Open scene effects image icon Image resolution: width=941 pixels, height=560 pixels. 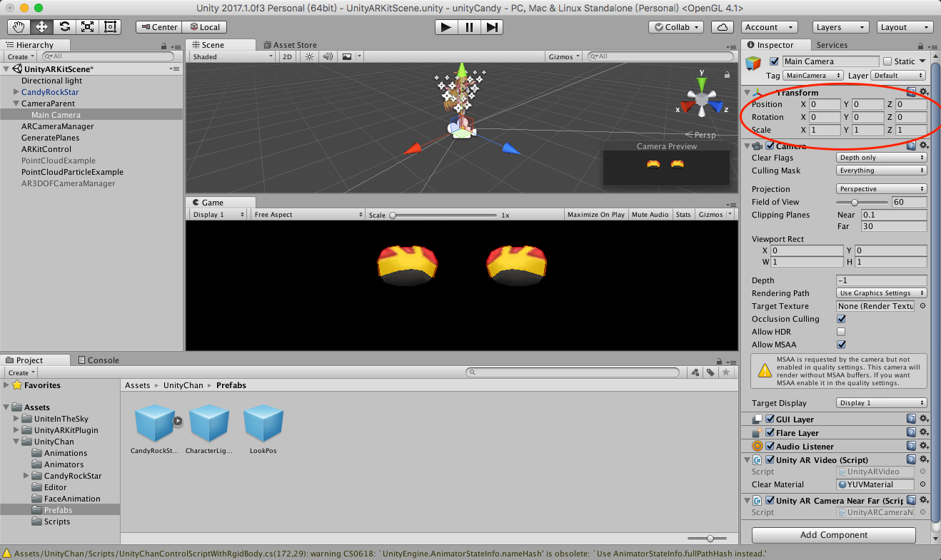(347, 56)
